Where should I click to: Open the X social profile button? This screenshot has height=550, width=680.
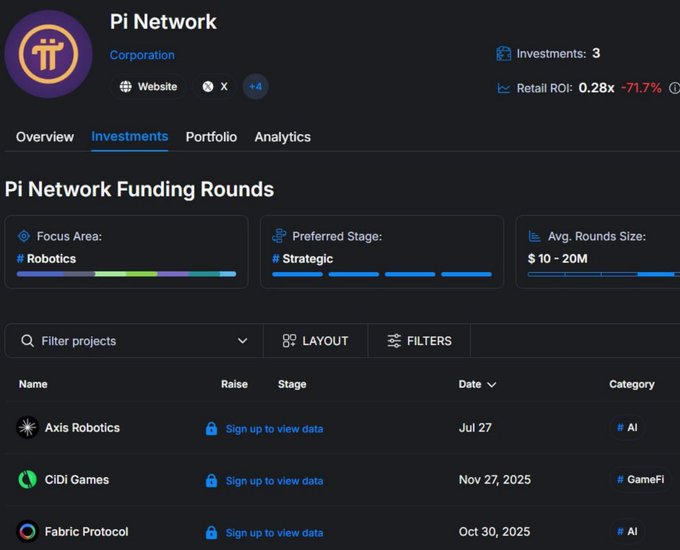click(x=215, y=87)
